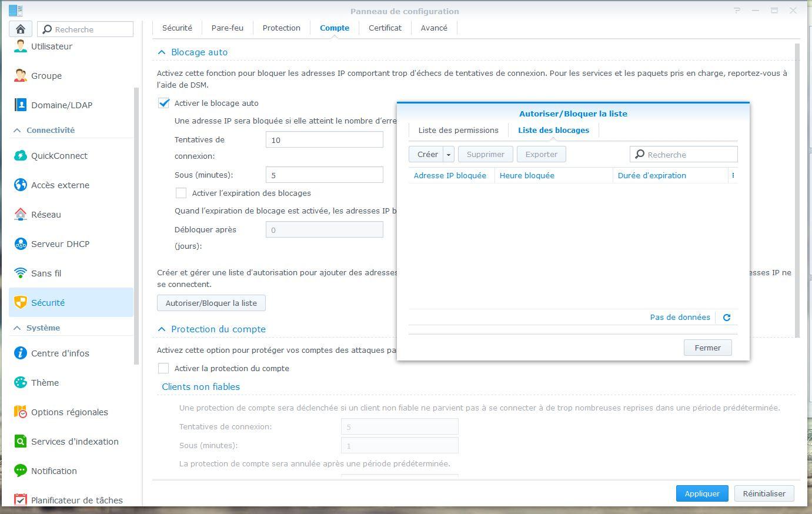Open Services d'indexation icon
Image resolution: width=812 pixels, height=514 pixels.
pos(21,441)
